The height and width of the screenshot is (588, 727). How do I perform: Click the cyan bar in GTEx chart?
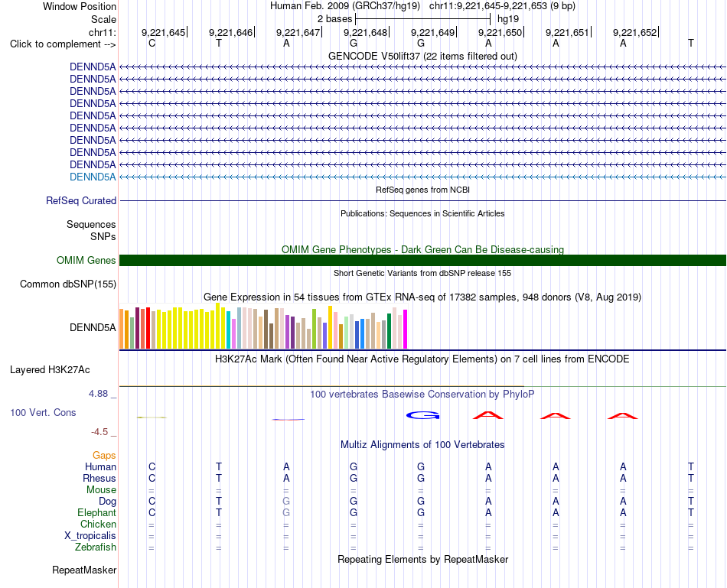(x=229, y=330)
